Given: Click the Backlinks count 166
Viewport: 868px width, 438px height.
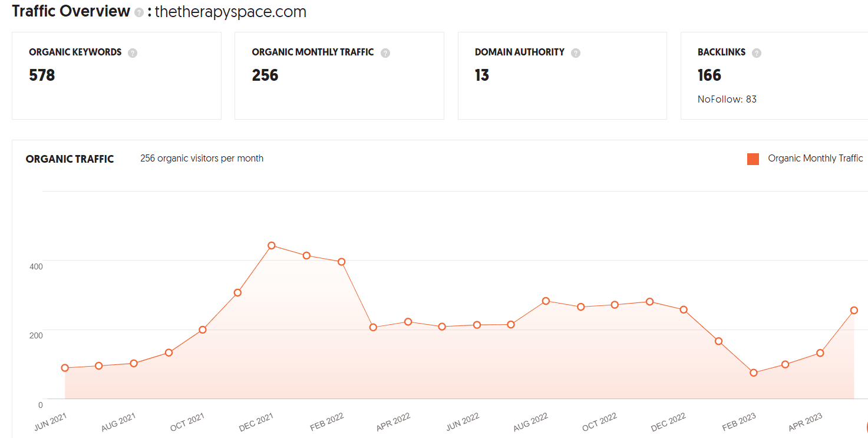Looking at the screenshot, I should click(x=709, y=75).
